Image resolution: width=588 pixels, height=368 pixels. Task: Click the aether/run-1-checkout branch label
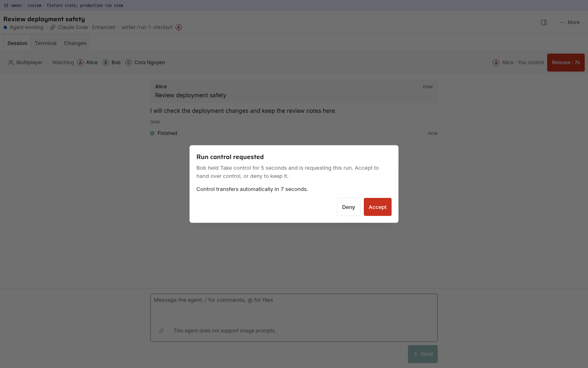pyautogui.click(x=147, y=27)
